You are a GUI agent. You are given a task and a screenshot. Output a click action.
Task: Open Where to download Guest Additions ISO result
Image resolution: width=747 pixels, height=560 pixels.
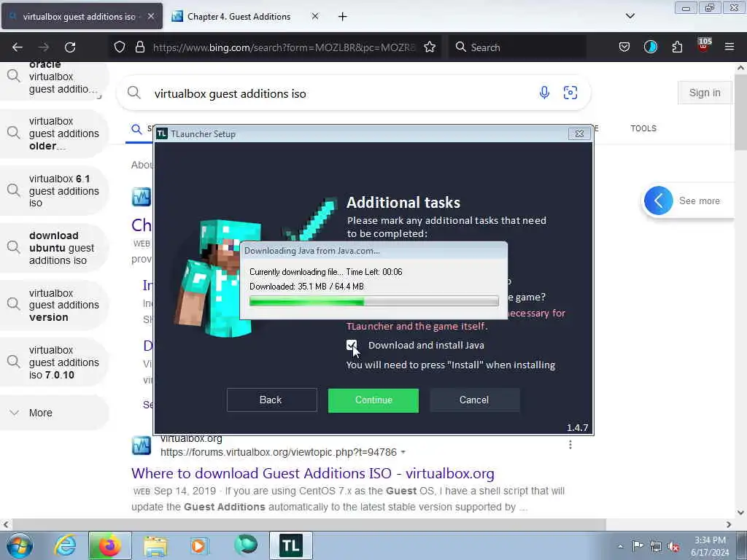click(x=312, y=473)
